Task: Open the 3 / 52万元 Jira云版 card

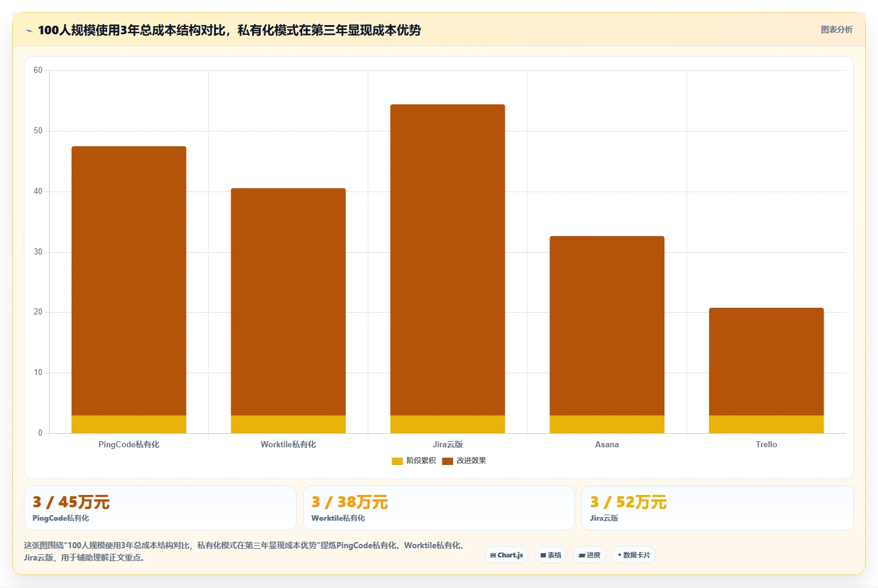Action: pos(718,508)
